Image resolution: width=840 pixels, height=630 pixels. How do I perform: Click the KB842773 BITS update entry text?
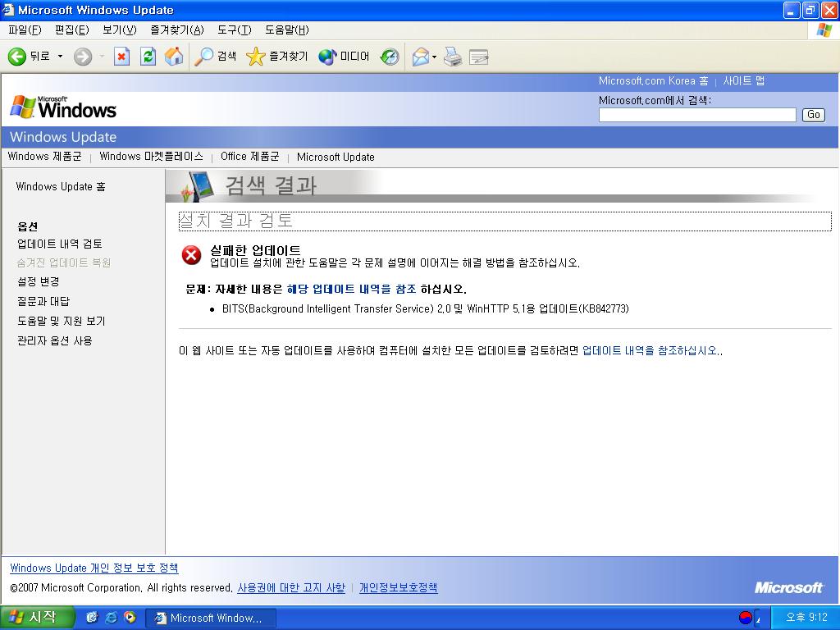click(426, 308)
